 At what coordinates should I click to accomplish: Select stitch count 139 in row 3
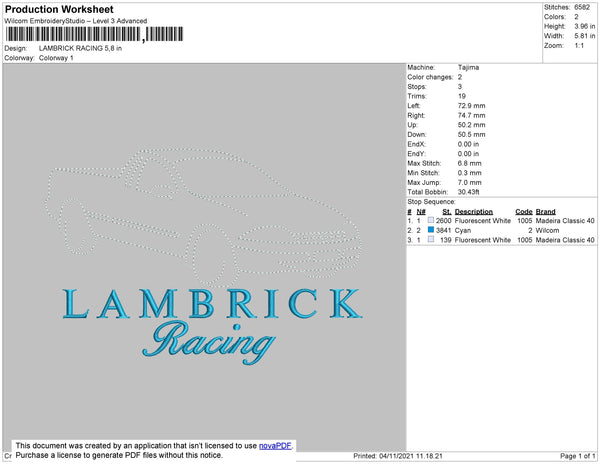pos(446,240)
